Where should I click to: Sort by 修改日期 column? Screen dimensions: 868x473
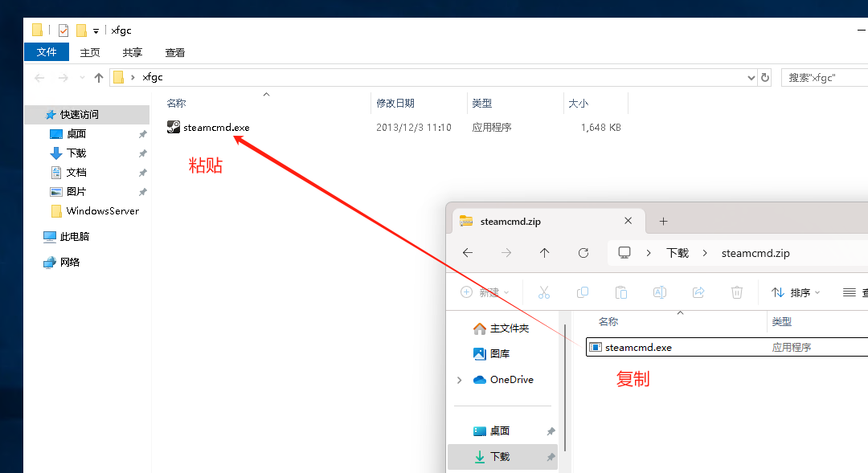395,104
